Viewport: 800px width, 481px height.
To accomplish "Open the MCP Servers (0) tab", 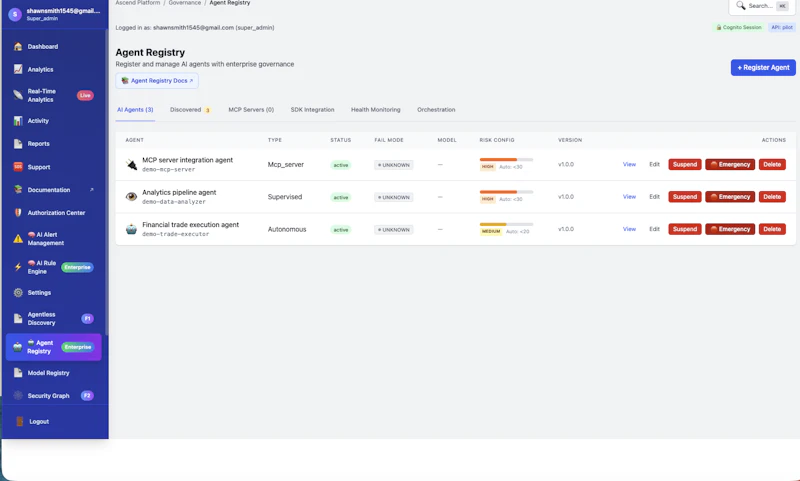I will click(251, 110).
